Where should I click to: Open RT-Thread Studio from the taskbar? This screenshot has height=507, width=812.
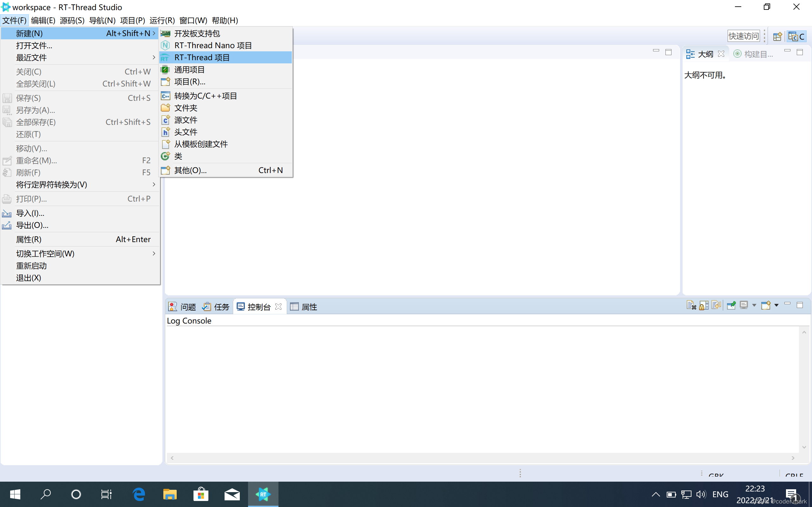click(x=263, y=494)
